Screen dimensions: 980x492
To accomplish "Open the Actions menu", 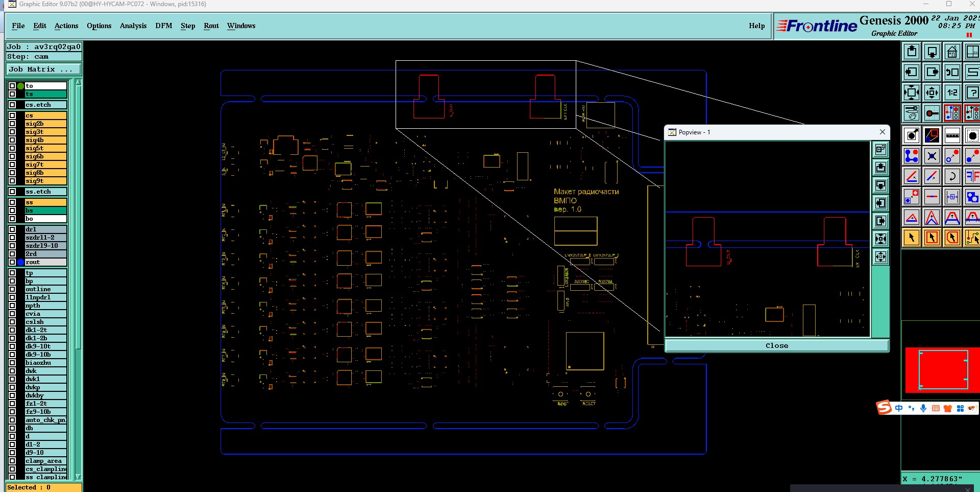I will 66,26.
